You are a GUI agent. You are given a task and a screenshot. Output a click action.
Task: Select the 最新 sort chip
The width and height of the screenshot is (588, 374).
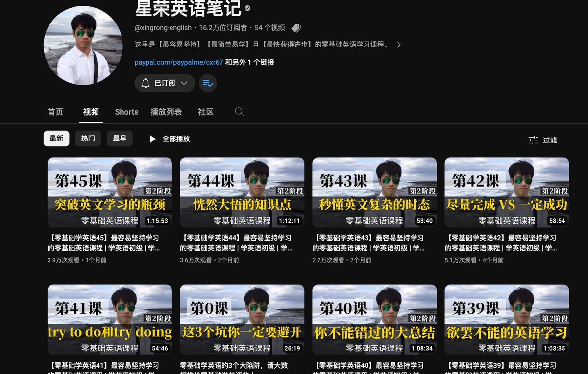(x=56, y=139)
